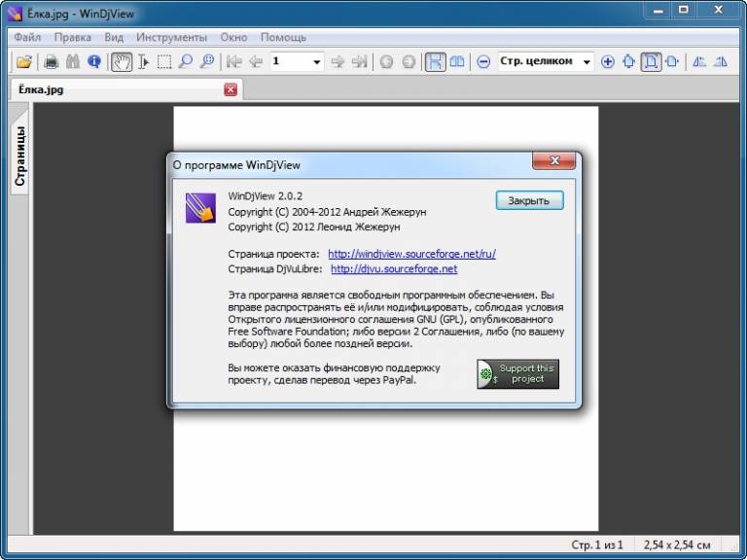Image resolution: width=747 pixels, height=560 pixels.
Task: Toggle the fit page zoom button
Action: pos(652,61)
